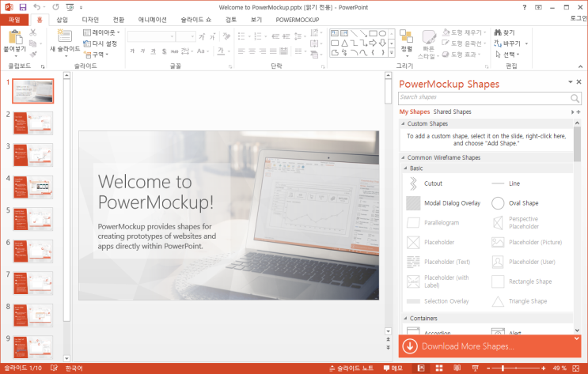Click the 한국어 language status button
Viewport: 588px width, 374px height.
pyautogui.click(x=74, y=368)
